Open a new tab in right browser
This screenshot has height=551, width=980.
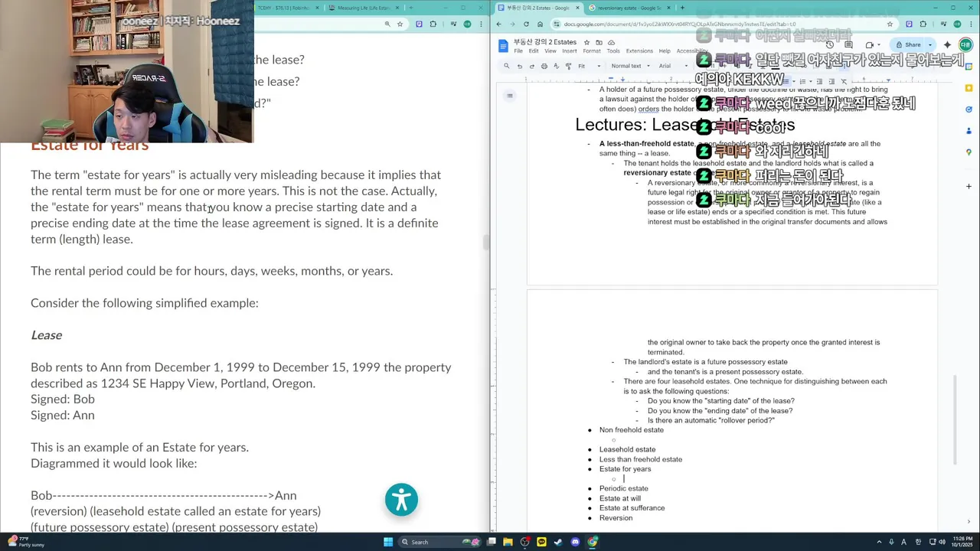[x=682, y=8]
